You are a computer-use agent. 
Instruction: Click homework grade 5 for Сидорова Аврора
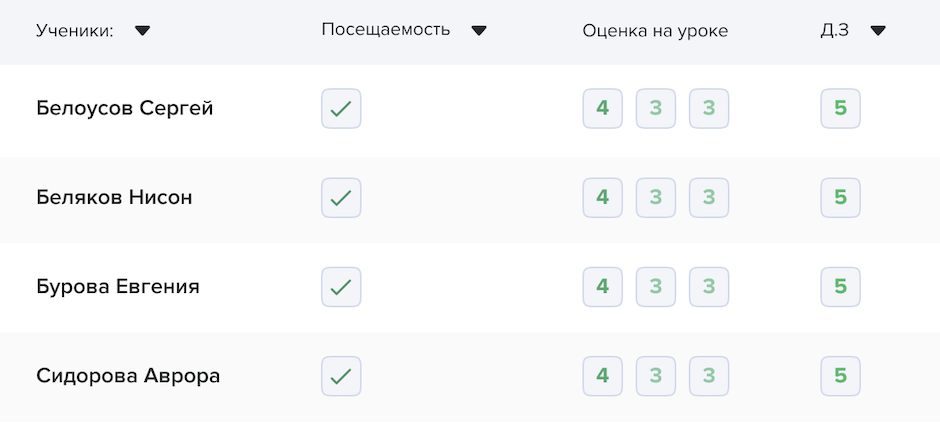840,376
